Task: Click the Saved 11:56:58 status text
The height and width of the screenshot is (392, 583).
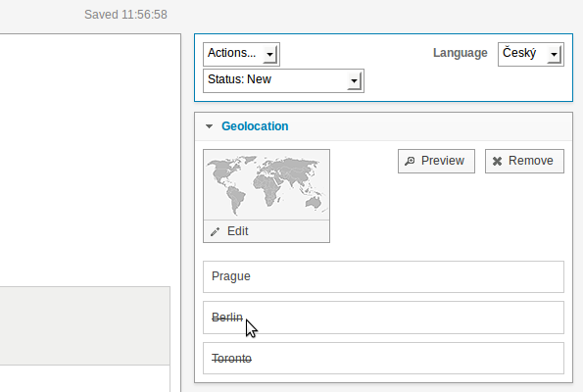Action: tap(125, 15)
